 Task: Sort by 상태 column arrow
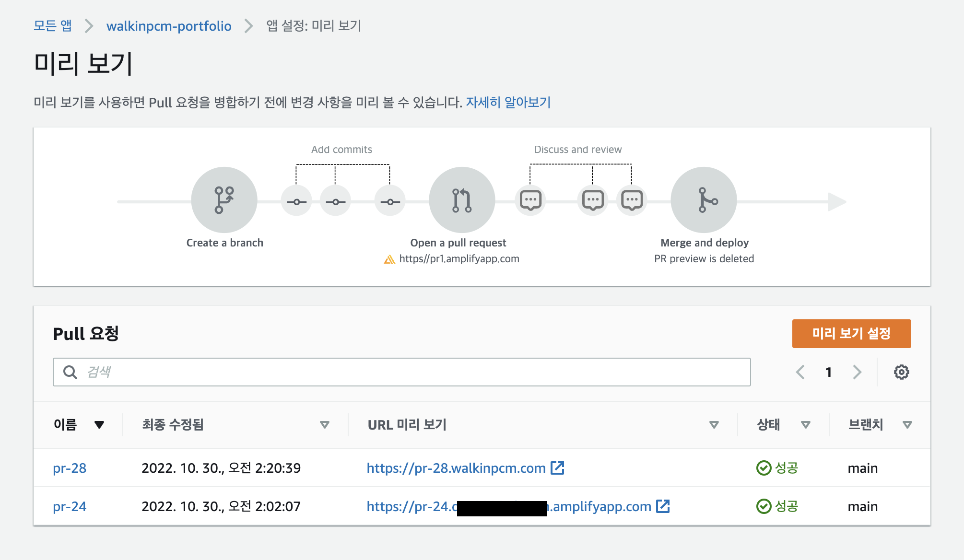pos(806,425)
